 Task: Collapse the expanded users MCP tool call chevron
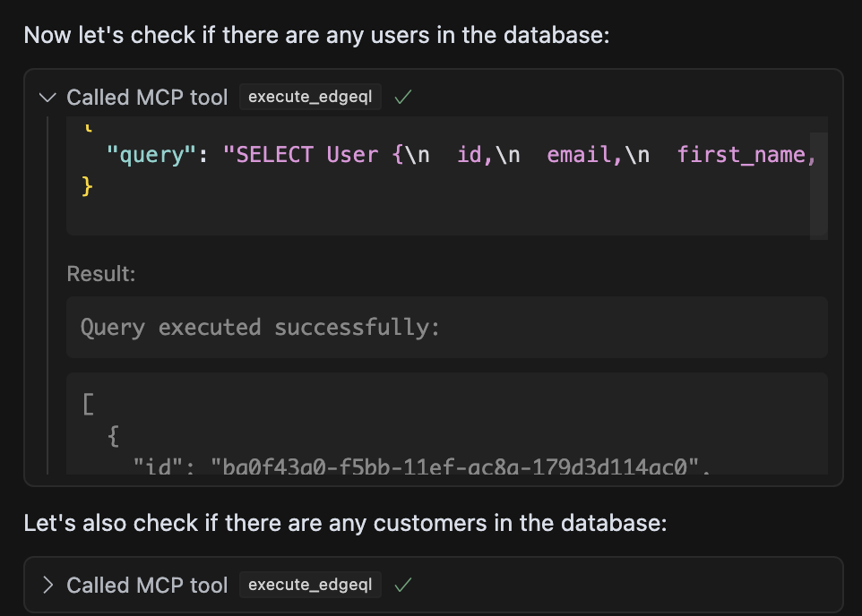click(x=47, y=97)
